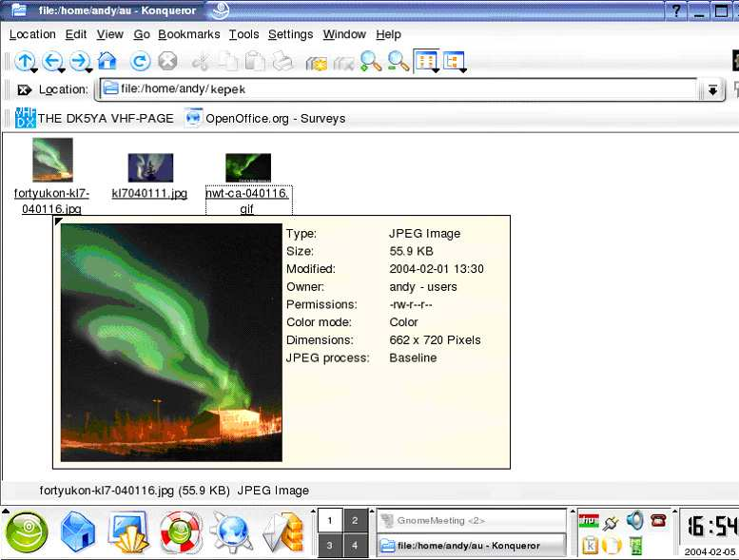Click the Cut scissors icon
This screenshot has width=739, height=560.
[x=201, y=62]
